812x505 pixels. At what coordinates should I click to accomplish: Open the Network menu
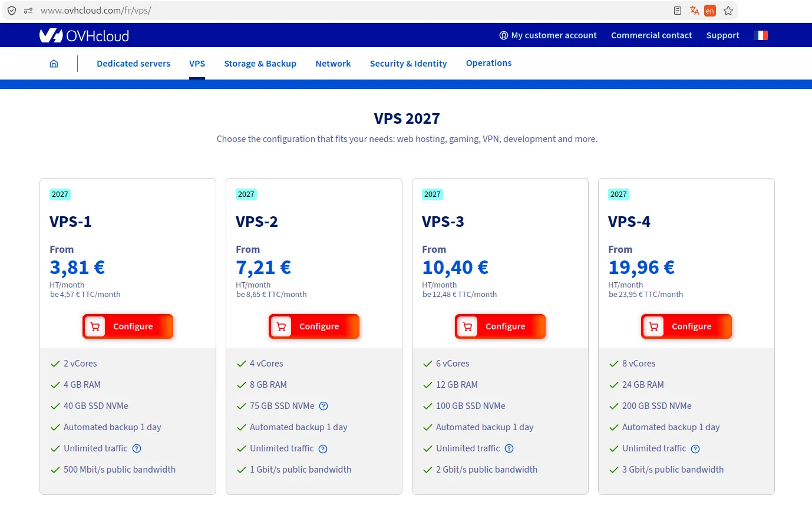pos(333,64)
